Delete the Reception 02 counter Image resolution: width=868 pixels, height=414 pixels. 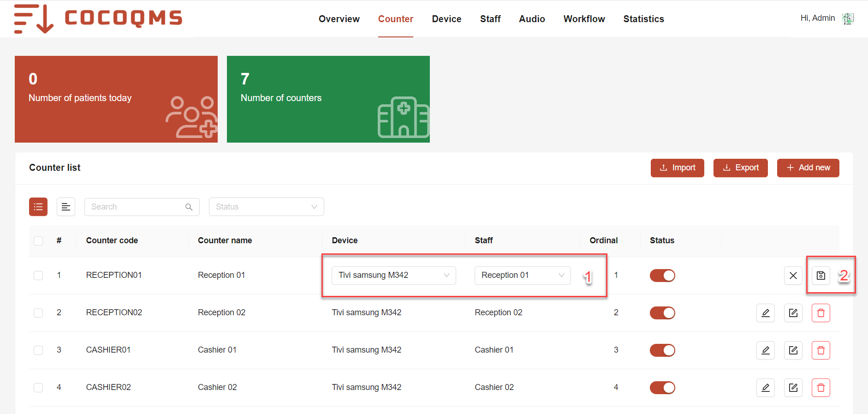pos(820,313)
